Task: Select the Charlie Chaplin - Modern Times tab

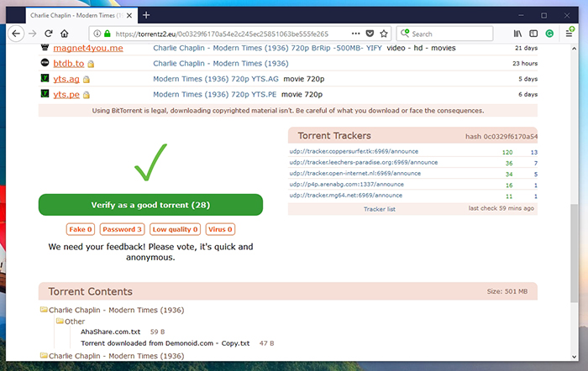Action: [71, 15]
